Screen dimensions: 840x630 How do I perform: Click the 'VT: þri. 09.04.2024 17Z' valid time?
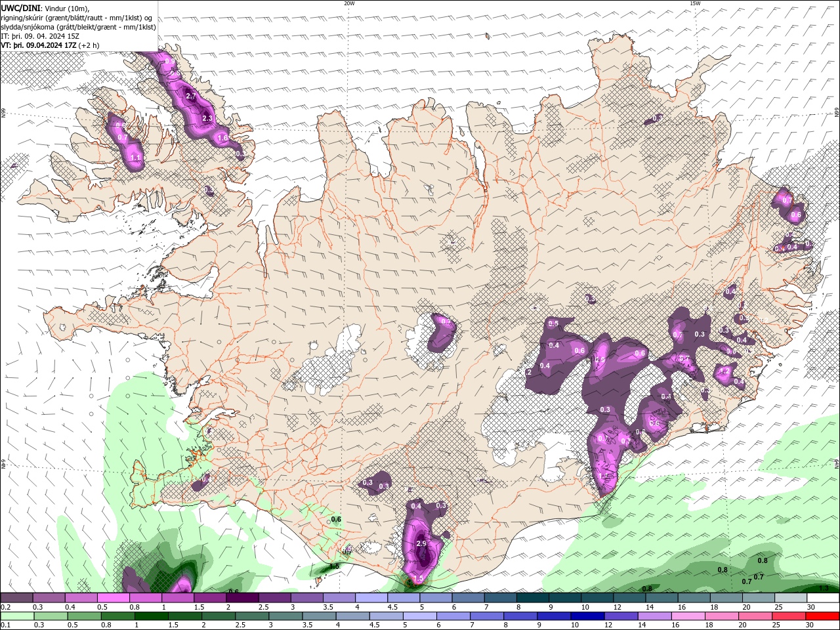[x=39, y=45]
